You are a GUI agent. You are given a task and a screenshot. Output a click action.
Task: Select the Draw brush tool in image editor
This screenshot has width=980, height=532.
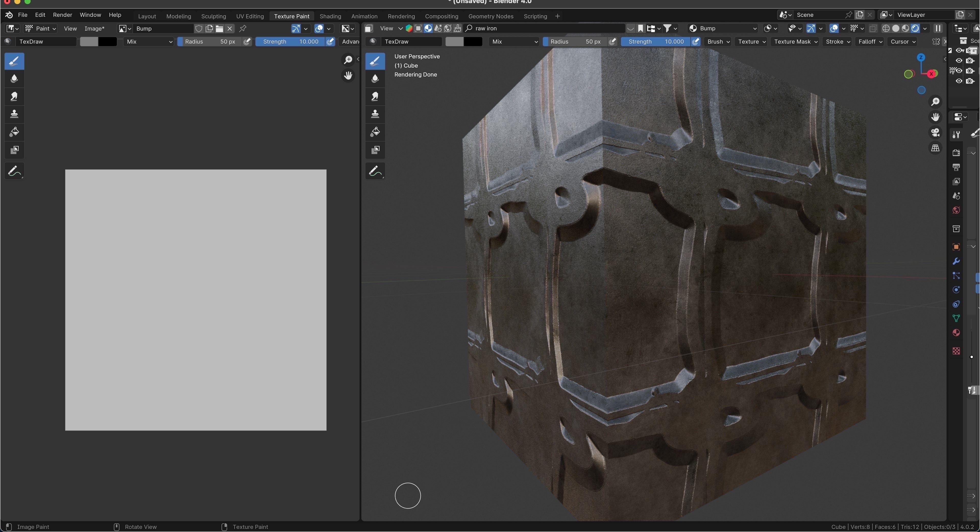coord(15,61)
